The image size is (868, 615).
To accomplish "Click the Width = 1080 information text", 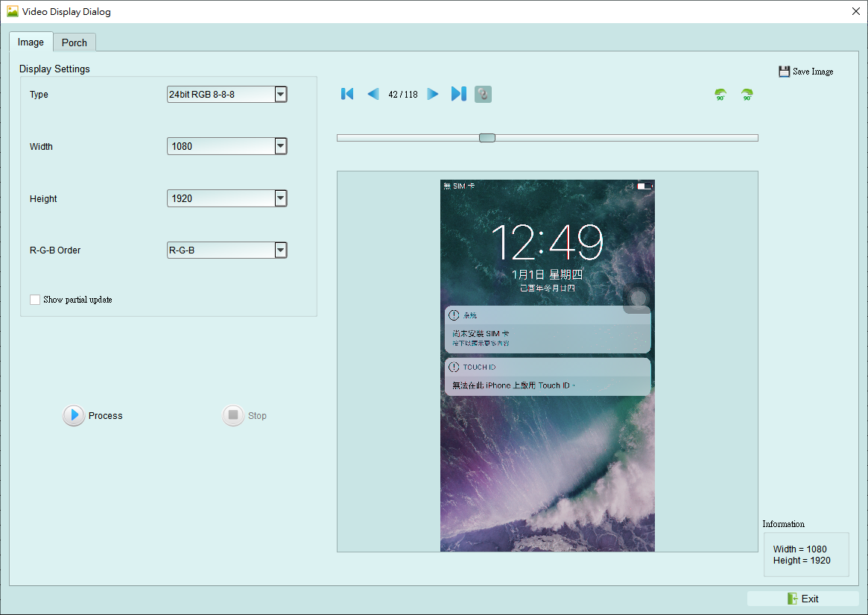I will pyautogui.click(x=800, y=549).
